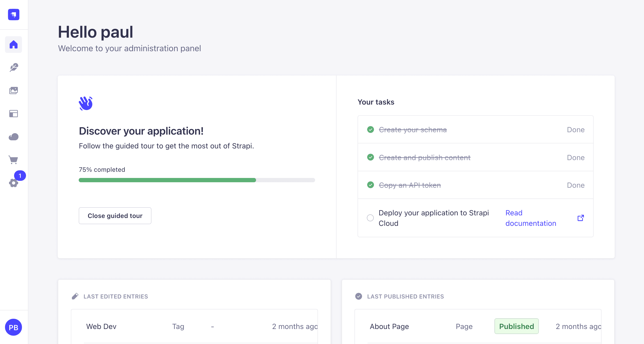Click Done label for Copy an API token
644x344 pixels.
click(x=576, y=185)
